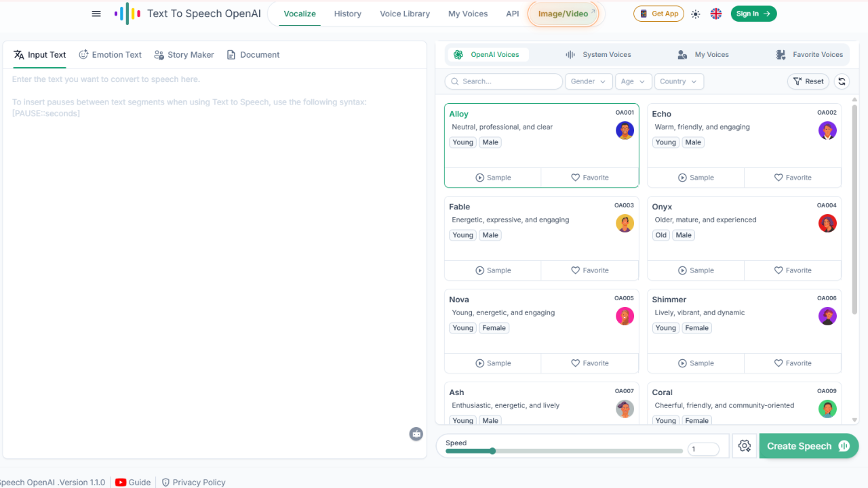Viewport: 868px width, 488px height.
Task: Click the refresh voices icon
Action: tap(842, 81)
